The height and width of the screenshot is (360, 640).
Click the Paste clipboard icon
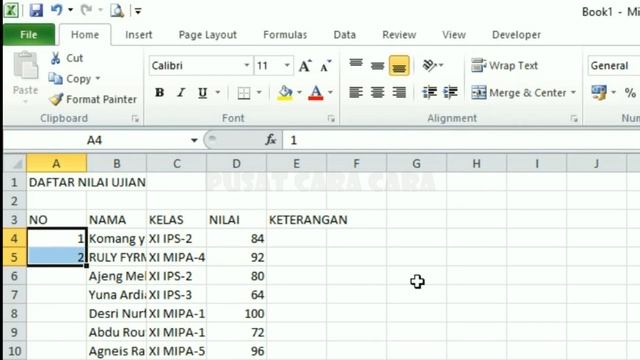pyautogui.click(x=25, y=65)
